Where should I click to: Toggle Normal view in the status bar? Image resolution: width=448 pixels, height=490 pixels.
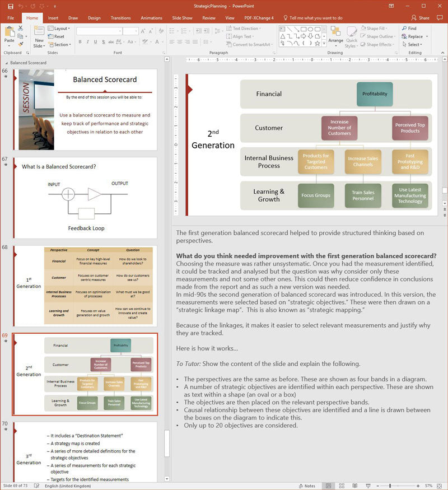329,486
